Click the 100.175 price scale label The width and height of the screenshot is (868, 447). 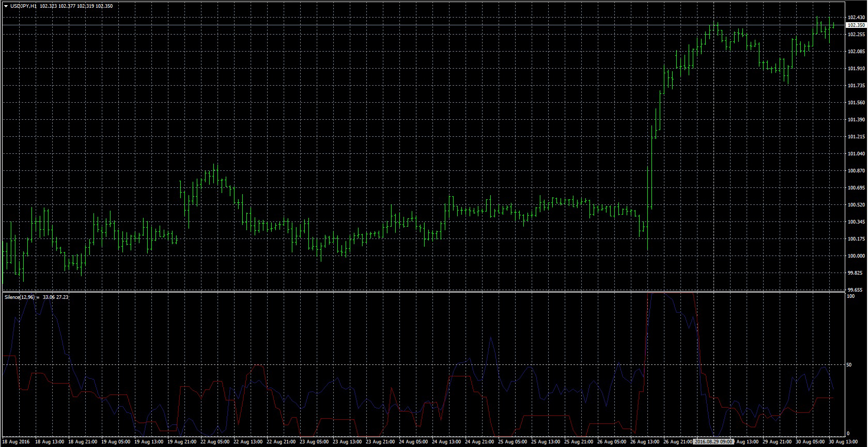pyautogui.click(x=856, y=239)
